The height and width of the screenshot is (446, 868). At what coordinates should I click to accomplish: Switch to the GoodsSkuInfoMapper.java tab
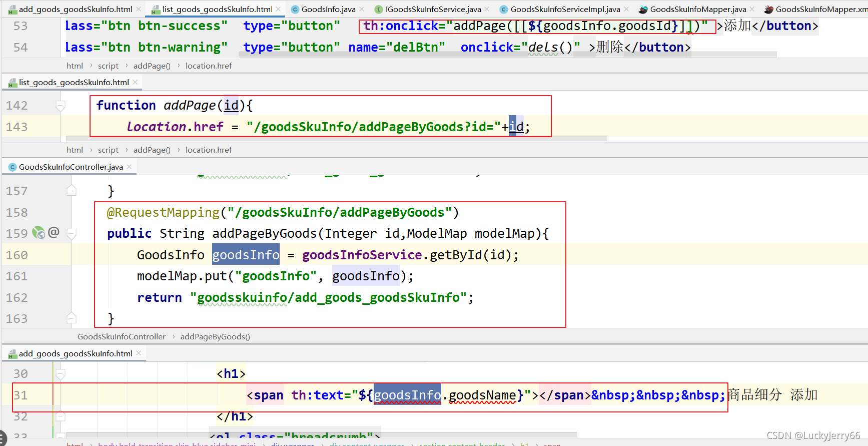[698, 9]
